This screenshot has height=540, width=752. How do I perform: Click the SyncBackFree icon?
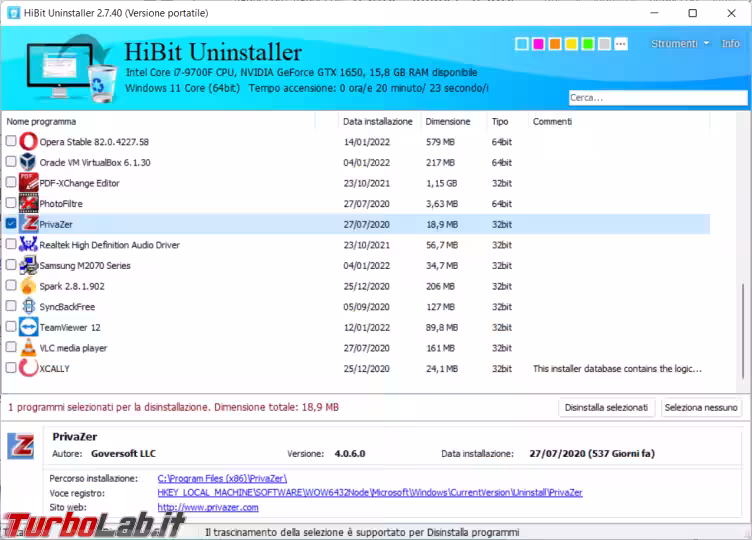click(28, 306)
